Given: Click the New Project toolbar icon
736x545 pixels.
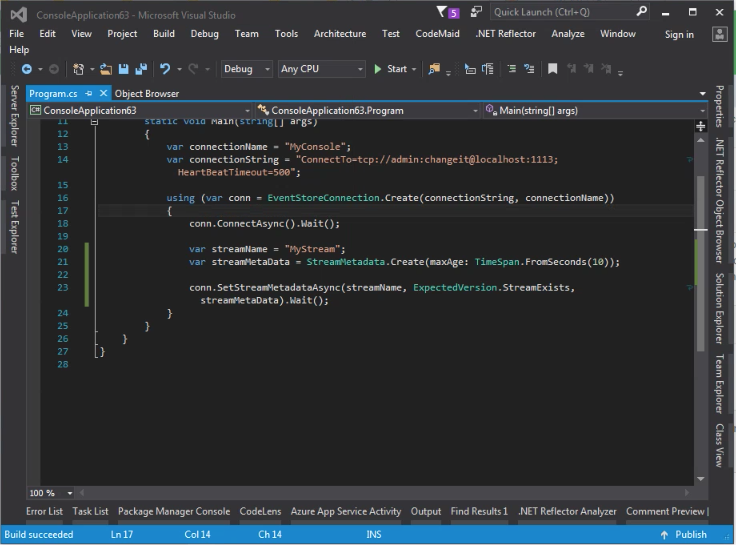Looking at the screenshot, I should pos(78,69).
